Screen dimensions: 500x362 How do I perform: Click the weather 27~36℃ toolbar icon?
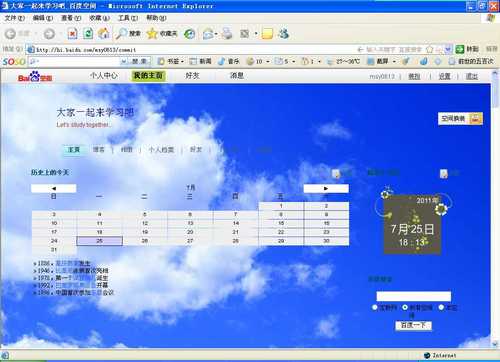(x=330, y=62)
